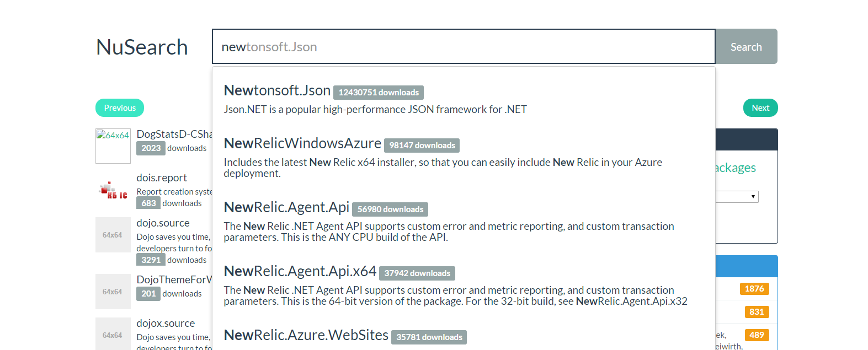The width and height of the screenshot is (868, 350).
Task: Click the dojo.source placeholder thumbnail
Action: pyautogui.click(x=113, y=235)
